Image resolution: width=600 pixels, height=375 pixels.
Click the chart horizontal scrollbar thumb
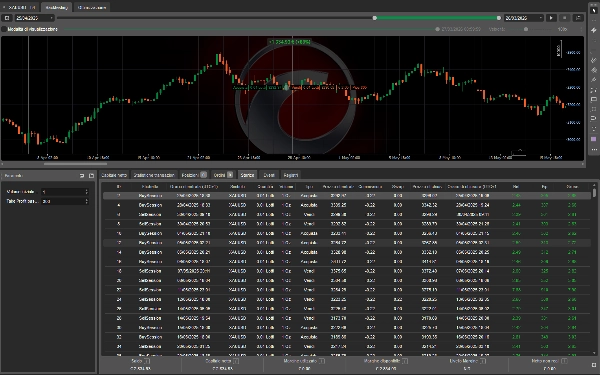[75, 164]
